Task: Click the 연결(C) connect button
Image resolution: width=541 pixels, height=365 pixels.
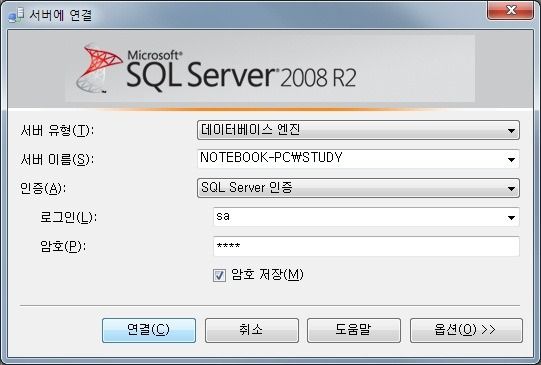Action: pos(149,330)
